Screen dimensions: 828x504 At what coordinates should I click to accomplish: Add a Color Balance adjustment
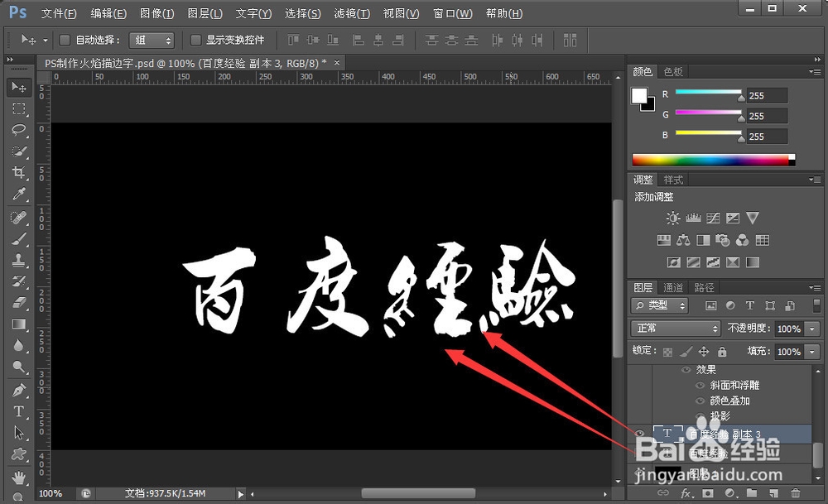683,241
